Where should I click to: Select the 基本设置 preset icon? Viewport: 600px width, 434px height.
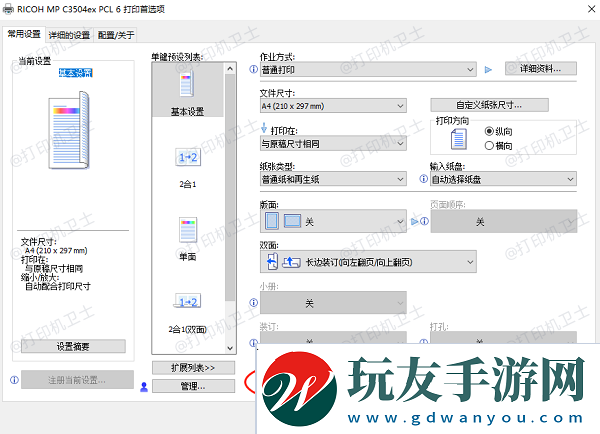(x=187, y=84)
